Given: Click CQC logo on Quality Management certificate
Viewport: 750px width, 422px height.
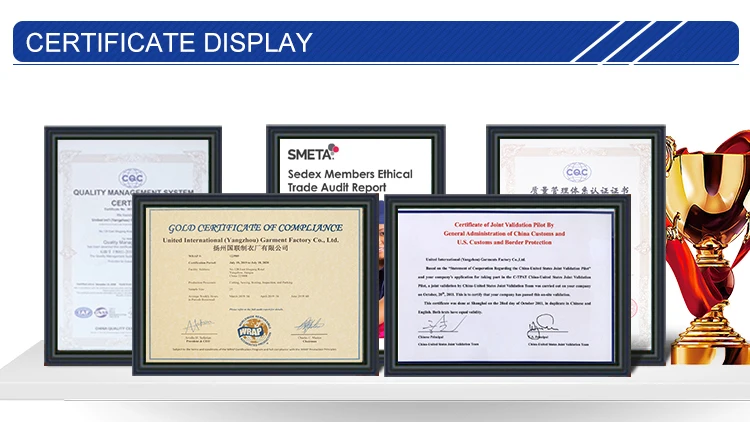Looking at the screenshot, I should pyautogui.click(x=132, y=178).
